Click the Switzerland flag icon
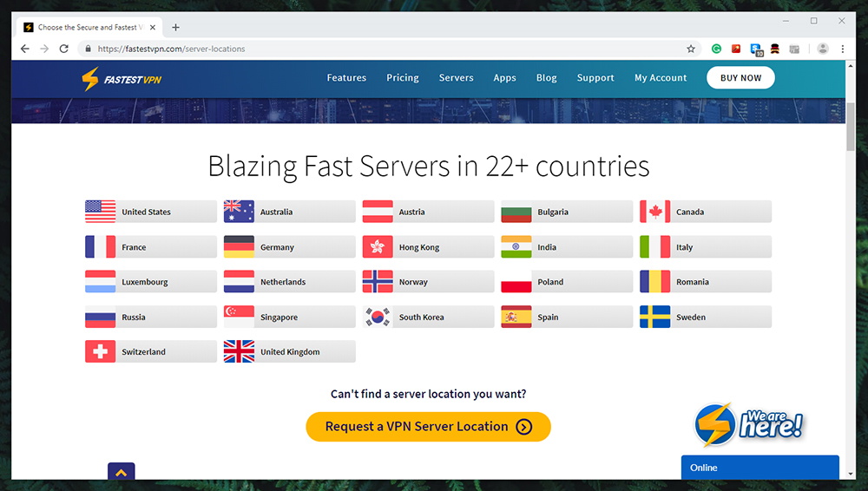Viewport: 868px width, 491px height. click(x=100, y=351)
